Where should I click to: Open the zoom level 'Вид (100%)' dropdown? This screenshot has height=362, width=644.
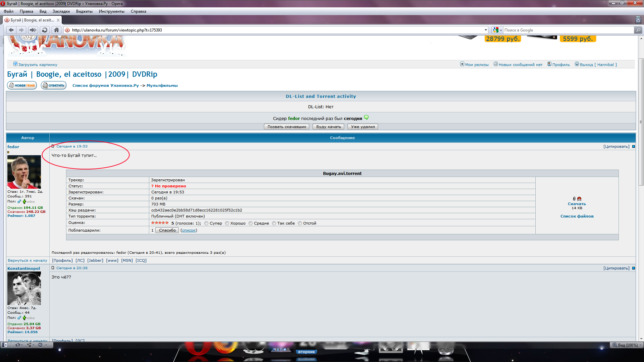tap(627, 345)
